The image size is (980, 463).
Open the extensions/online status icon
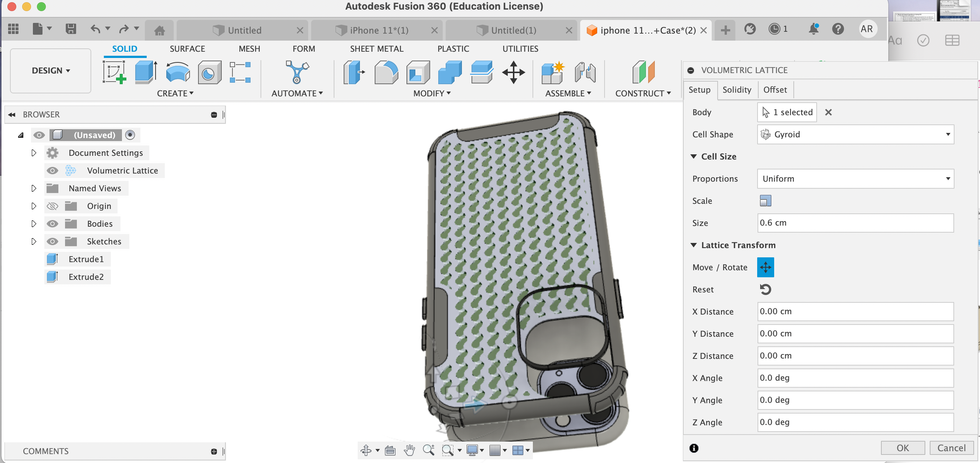pos(750,29)
